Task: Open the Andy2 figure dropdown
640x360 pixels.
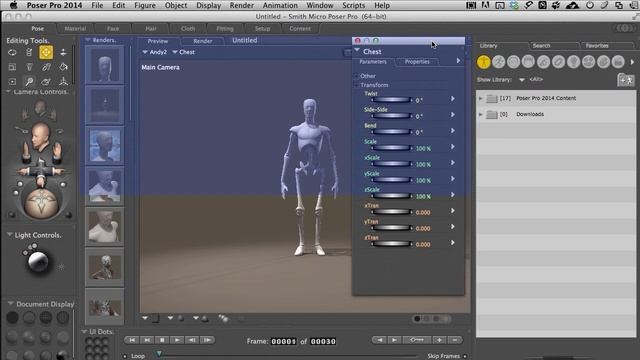Action: click(x=145, y=52)
